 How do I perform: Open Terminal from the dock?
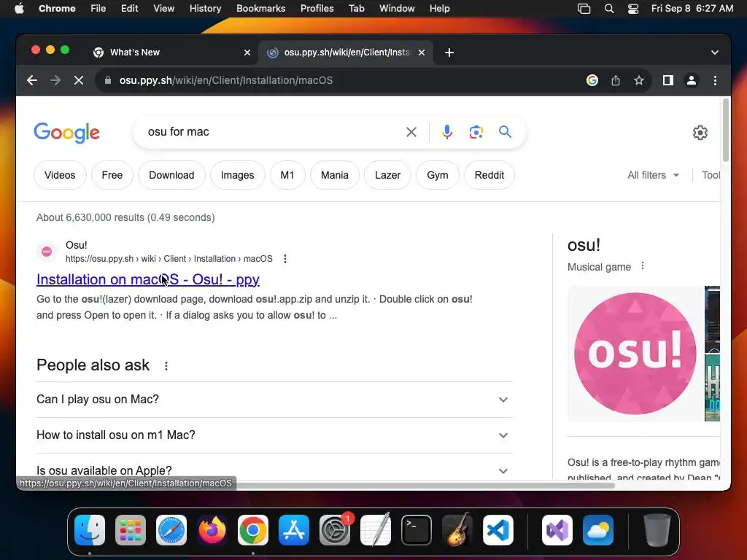click(417, 530)
